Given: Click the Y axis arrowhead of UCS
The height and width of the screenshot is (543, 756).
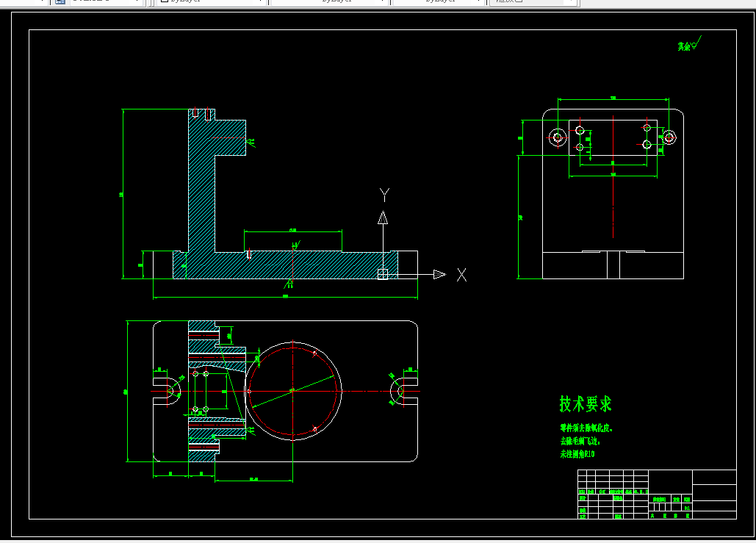Looking at the screenshot, I should pyautogui.click(x=383, y=217).
